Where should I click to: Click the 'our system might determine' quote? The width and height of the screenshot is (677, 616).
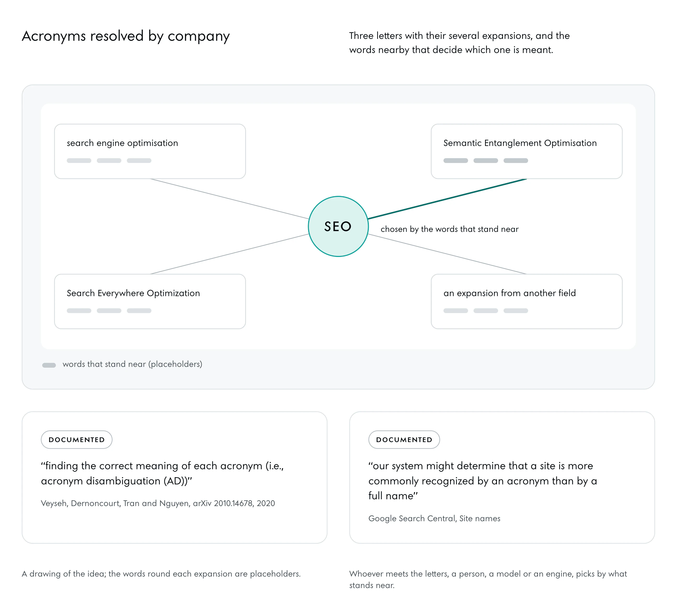[x=483, y=481]
